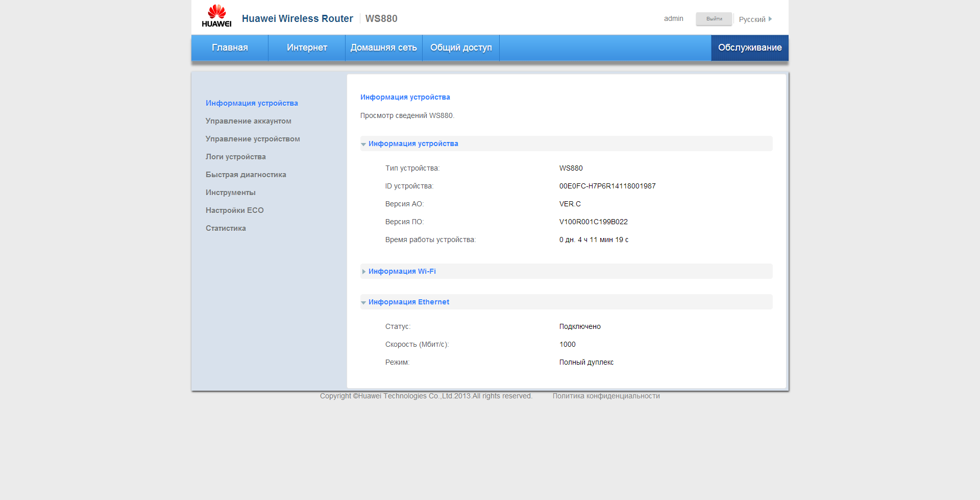This screenshot has height=500, width=980.
Task: Expand the Информация Wi-Fi section triangle
Action: pos(364,272)
